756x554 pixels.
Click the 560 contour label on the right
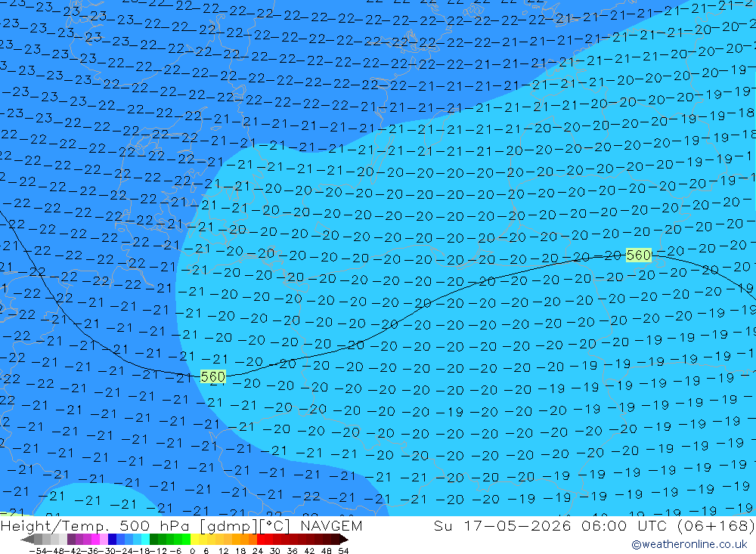[x=638, y=255]
